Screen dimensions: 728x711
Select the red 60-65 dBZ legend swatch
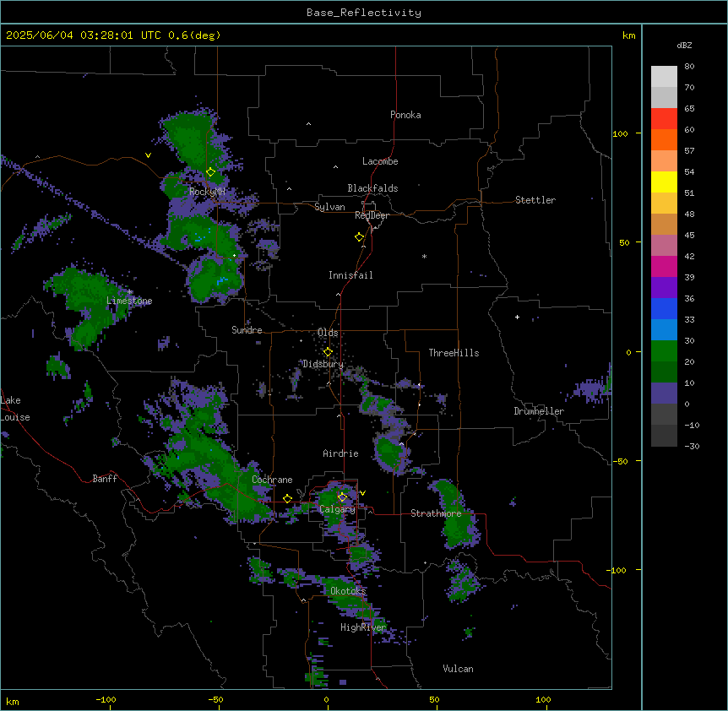click(664, 118)
